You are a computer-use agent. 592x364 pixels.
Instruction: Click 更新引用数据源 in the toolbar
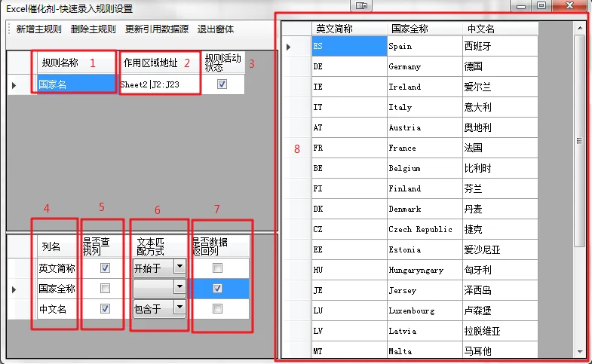point(157,29)
